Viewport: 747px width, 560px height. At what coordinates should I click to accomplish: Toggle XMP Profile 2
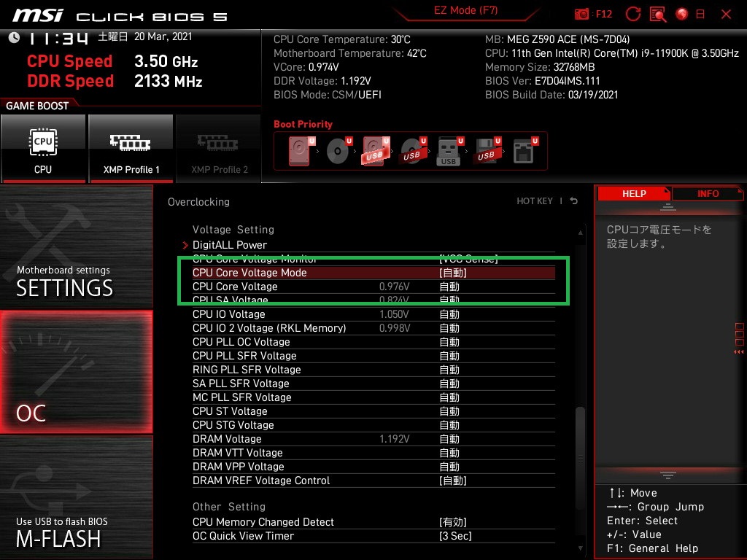coord(219,148)
